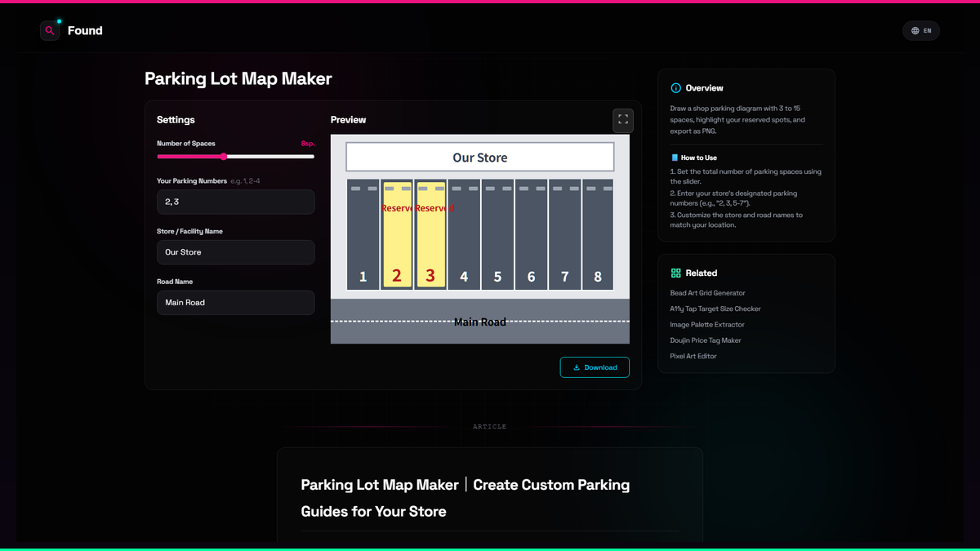Image resolution: width=980 pixels, height=551 pixels.
Task: Click parking space 6 in the preview
Action: (531, 234)
